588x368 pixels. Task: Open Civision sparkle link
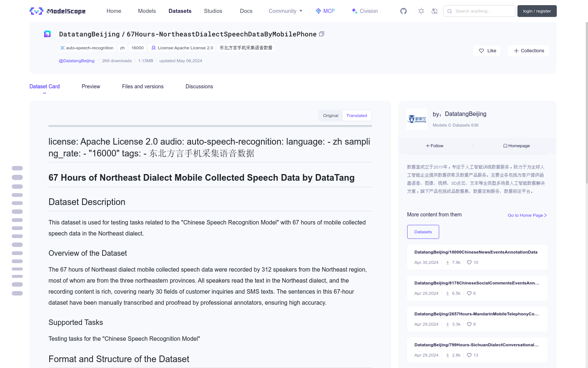point(365,11)
